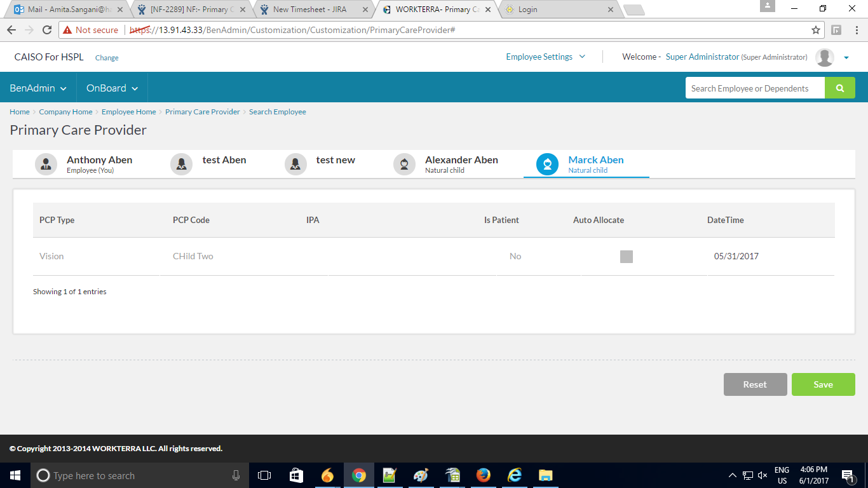Click Alexander Aben's child avatar icon
The image size is (868, 488).
pos(404,164)
